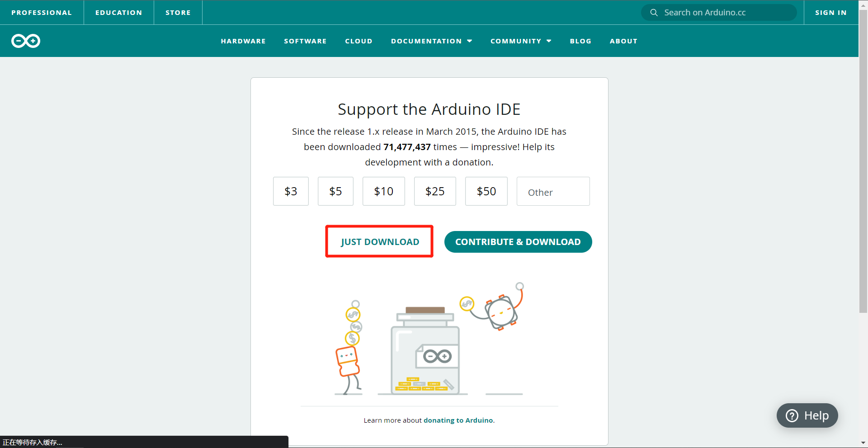Click the Sign In link

click(x=830, y=13)
